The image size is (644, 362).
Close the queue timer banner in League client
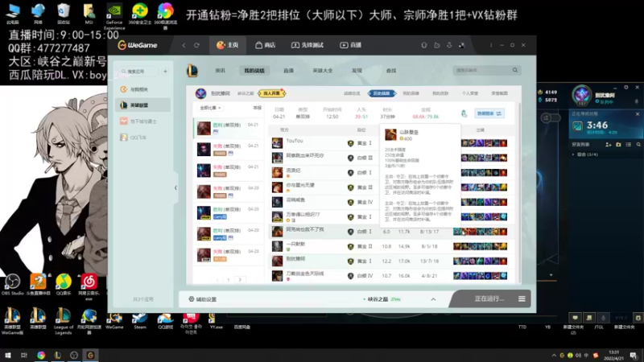point(638,113)
